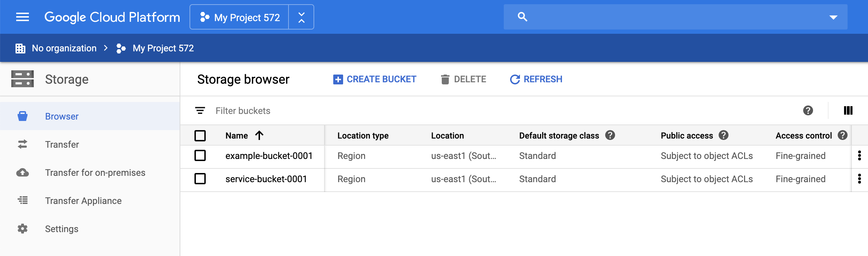Click the cloud upload on-premises icon
Viewport: 868px width, 256px height.
tap(23, 172)
